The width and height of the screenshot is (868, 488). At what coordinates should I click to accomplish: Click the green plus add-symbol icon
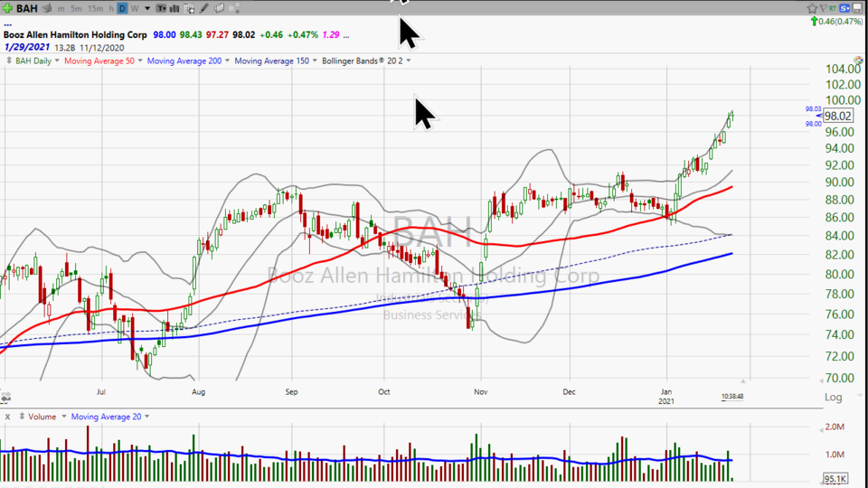pos(7,8)
